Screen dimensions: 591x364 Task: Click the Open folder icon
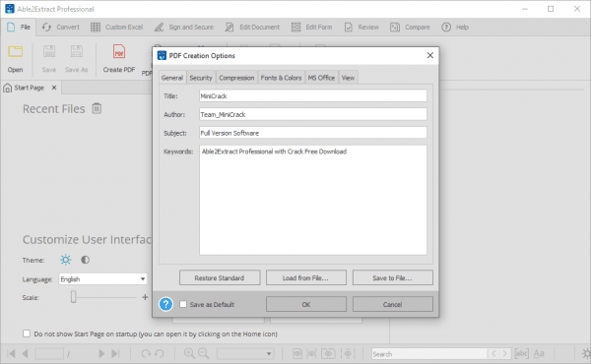[x=16, y=52]
